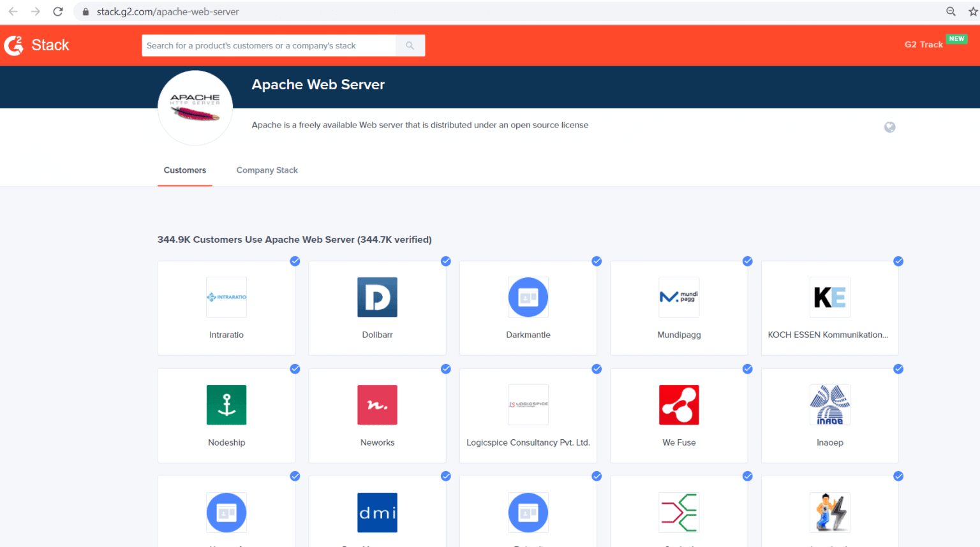Click the search magnifier button
The width and height of the screenshot is (980, 547).
pyautogui.click(x=410, y=45)
